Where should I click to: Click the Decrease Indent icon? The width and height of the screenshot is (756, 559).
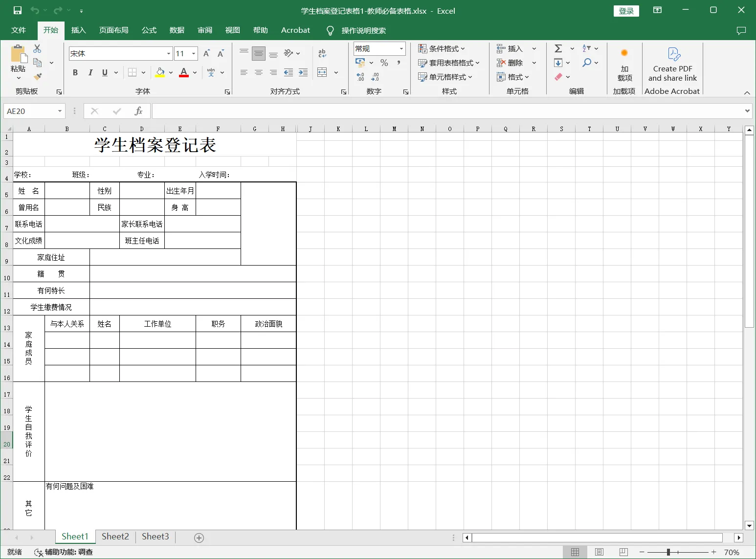(289, 72)
